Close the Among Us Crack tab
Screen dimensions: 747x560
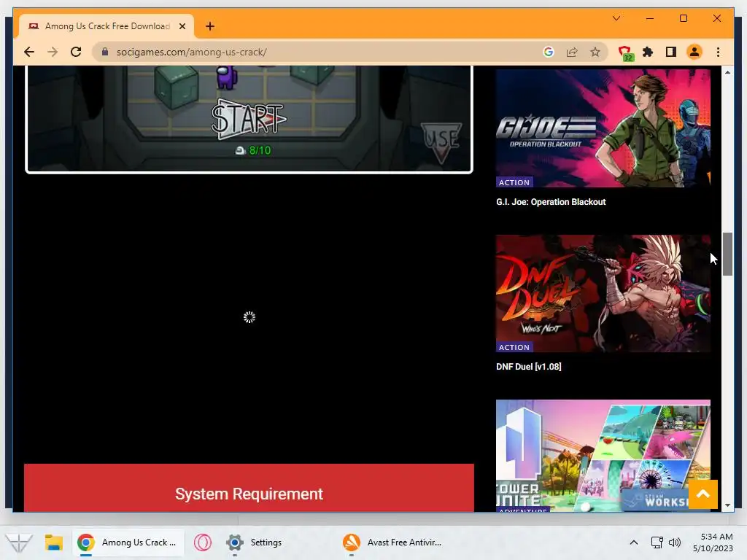[182, 26]
